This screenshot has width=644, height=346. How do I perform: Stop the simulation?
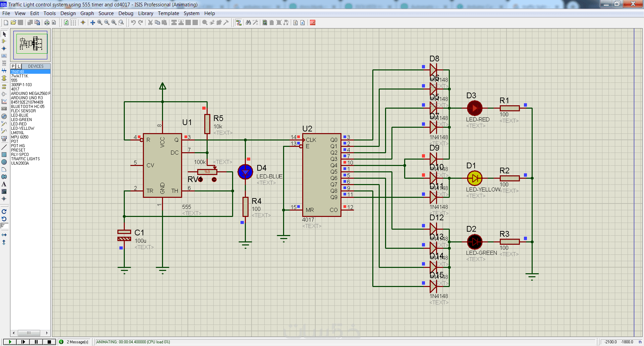pyautogui.click(x=49, y=342)
